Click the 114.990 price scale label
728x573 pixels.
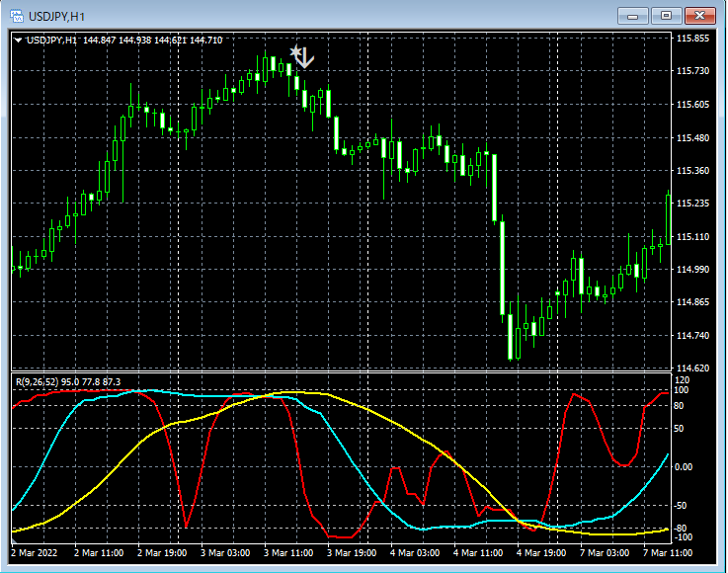(x=692, y=270)
